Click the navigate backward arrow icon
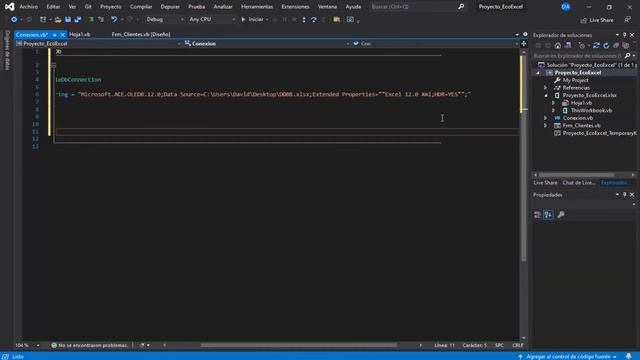 tap(14, 19)
